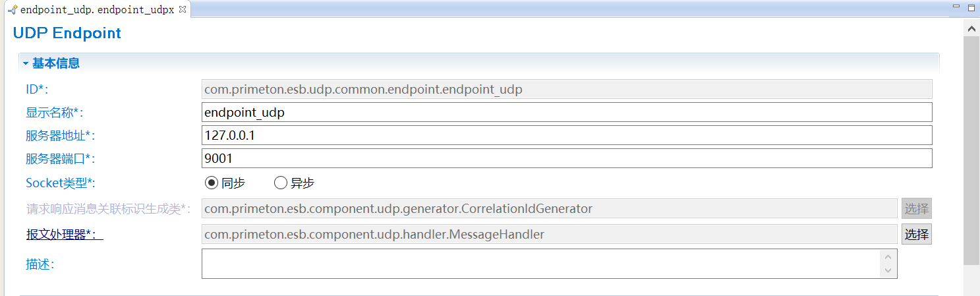980x296 pixels.
Task: Maximize the editor pane
Action: click(x=971, y=8)
